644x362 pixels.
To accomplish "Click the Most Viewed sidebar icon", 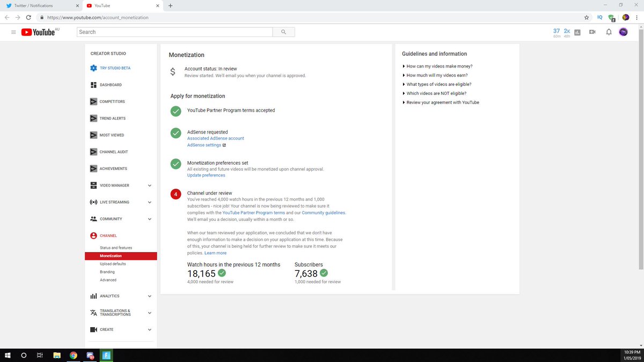I will click(x=93, y=135).
